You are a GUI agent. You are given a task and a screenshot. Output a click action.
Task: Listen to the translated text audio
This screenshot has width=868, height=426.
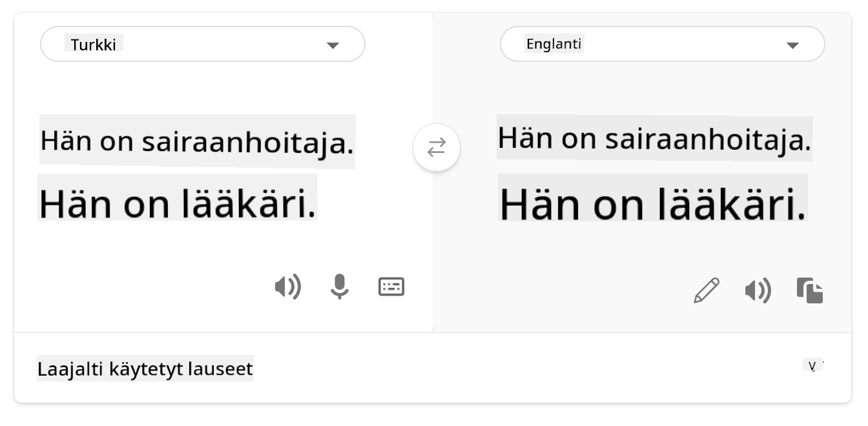click(758, 291)
